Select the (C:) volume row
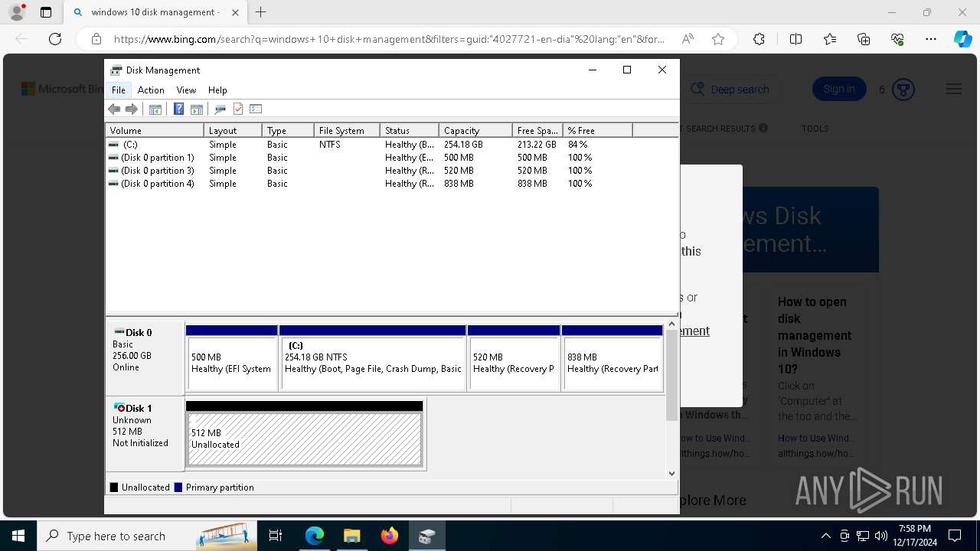Screen dimensions: 980x551 [392, 145]
